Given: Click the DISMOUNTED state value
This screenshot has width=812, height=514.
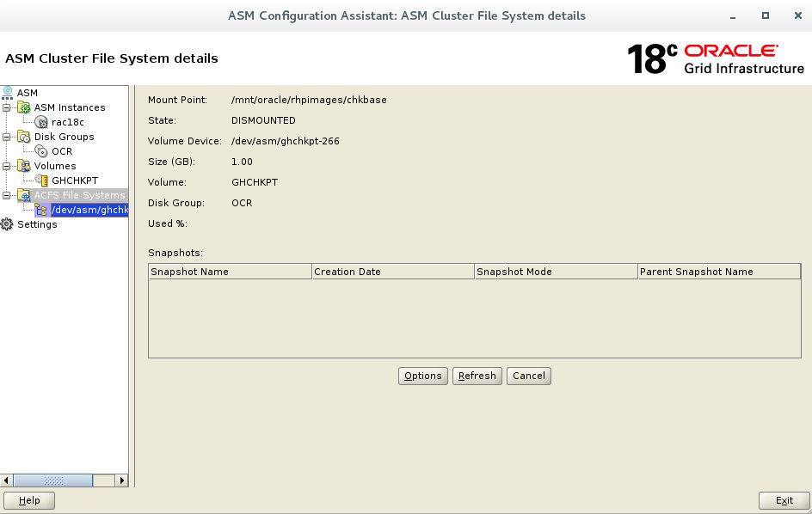Looking at the screenshot, I should click(x=263, y=120).
